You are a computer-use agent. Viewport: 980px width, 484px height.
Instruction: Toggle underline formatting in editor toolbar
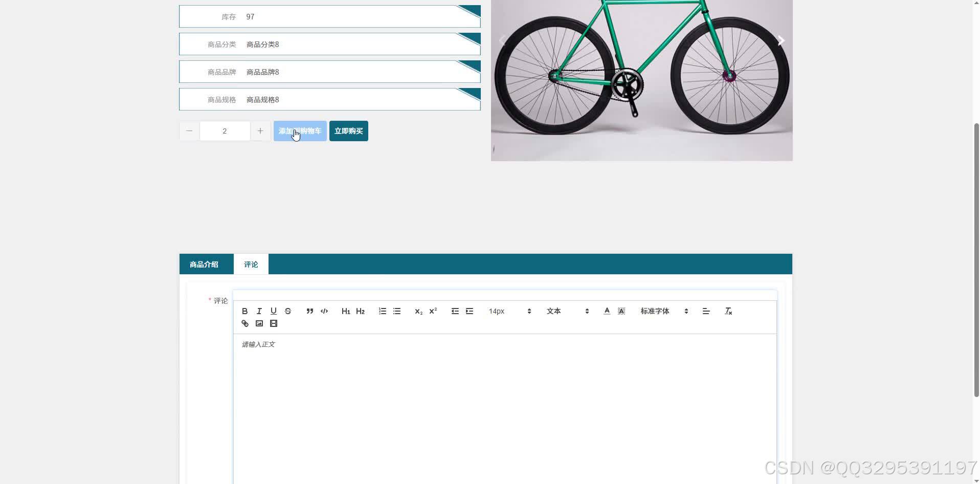click(x=273, y=311)
